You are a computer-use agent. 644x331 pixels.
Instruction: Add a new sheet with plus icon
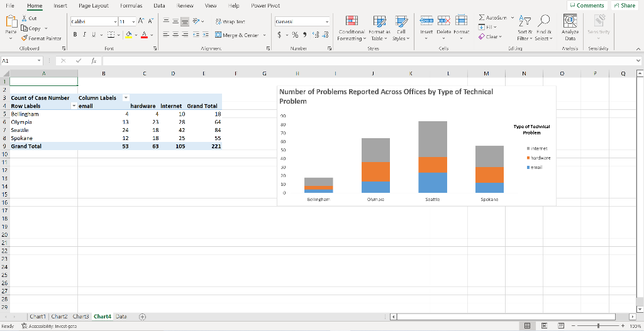click(142, 317)
